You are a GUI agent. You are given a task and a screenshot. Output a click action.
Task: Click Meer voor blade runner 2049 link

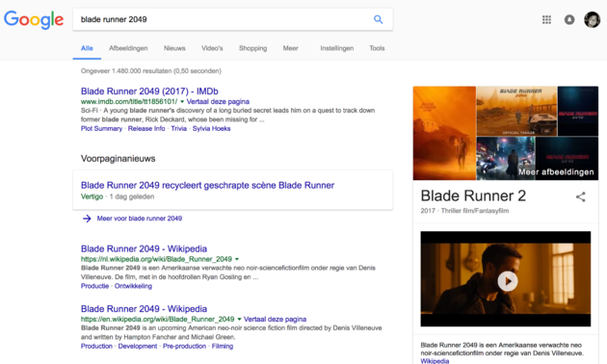pyautogui.click(x=140, y=219)
